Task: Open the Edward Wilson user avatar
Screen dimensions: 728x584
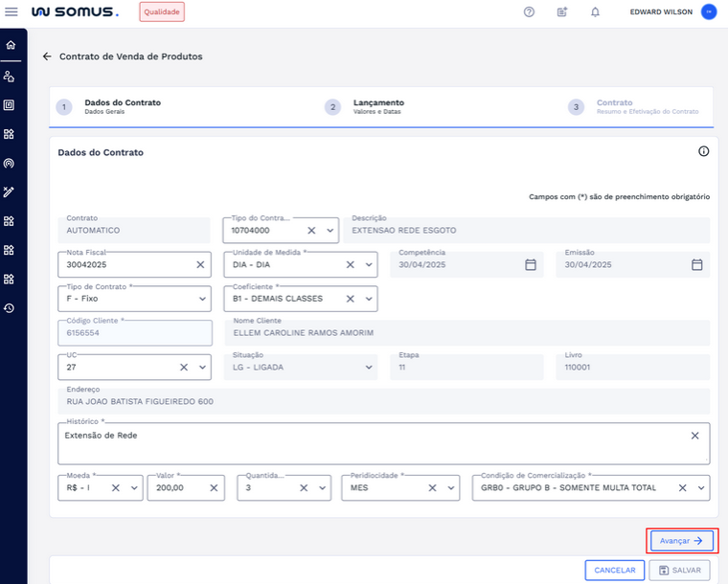Action: tap(709, 12)
